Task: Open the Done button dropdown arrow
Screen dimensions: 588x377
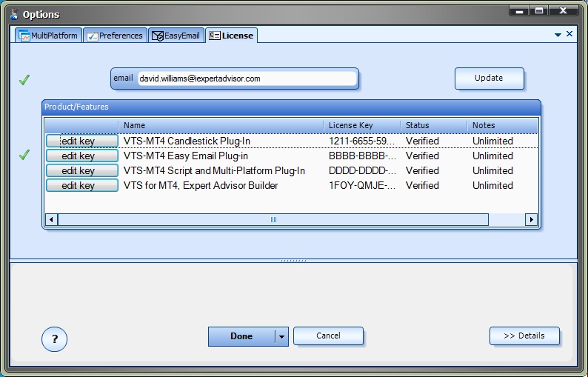Action: tap(281, 336)
